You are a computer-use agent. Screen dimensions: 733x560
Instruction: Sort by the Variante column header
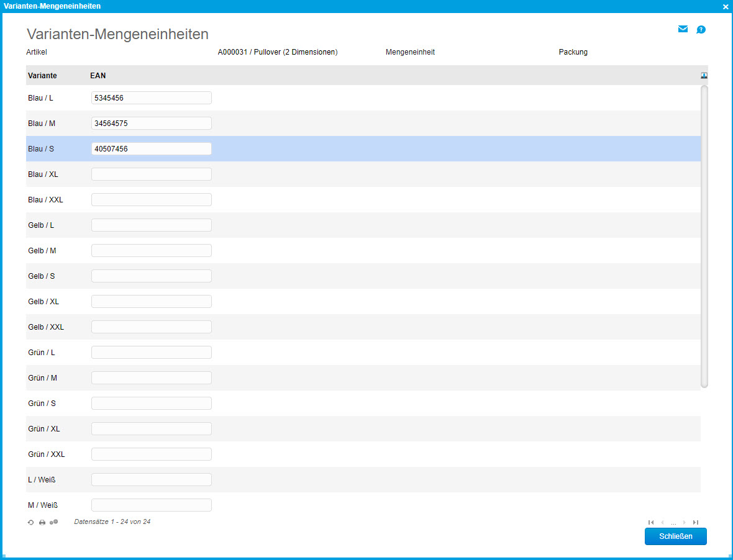tap(42, 76)
